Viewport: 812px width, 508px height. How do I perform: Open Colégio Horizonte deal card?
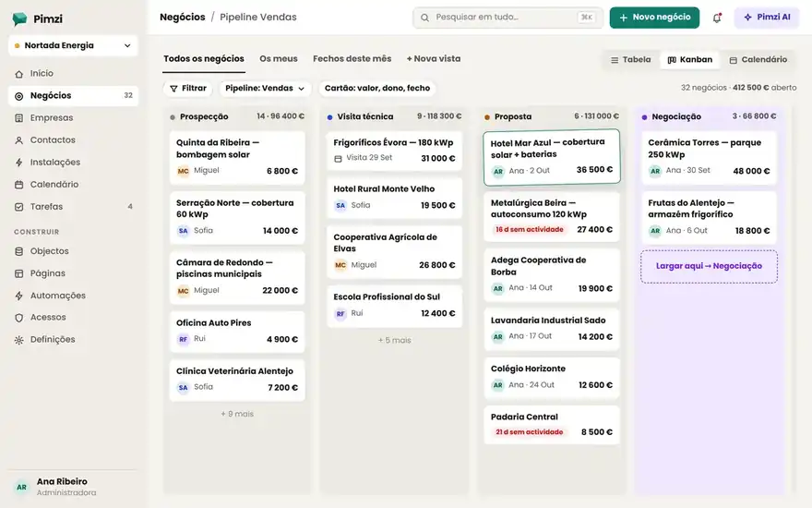point(552,378)
